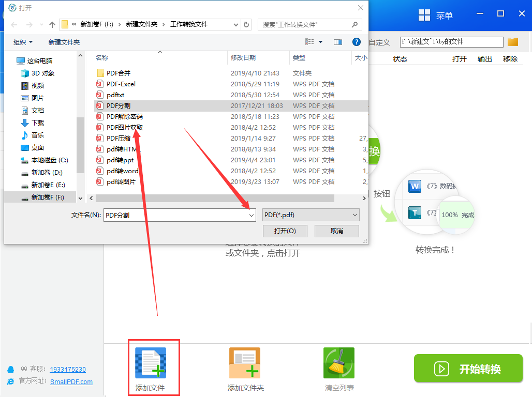Start conversion with the 开始转换 button
The height and width of the screenshot is (397, 532).
coord(468,369)
